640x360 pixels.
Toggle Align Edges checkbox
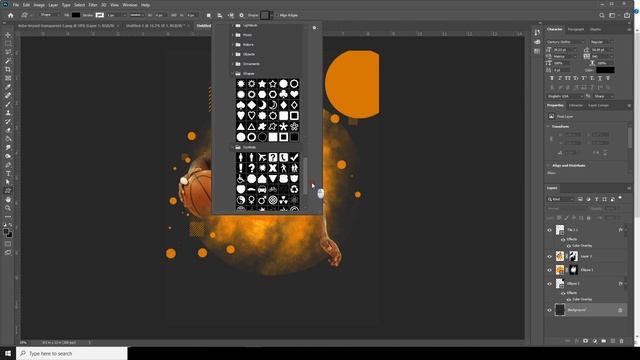click(x=276, y=15)
